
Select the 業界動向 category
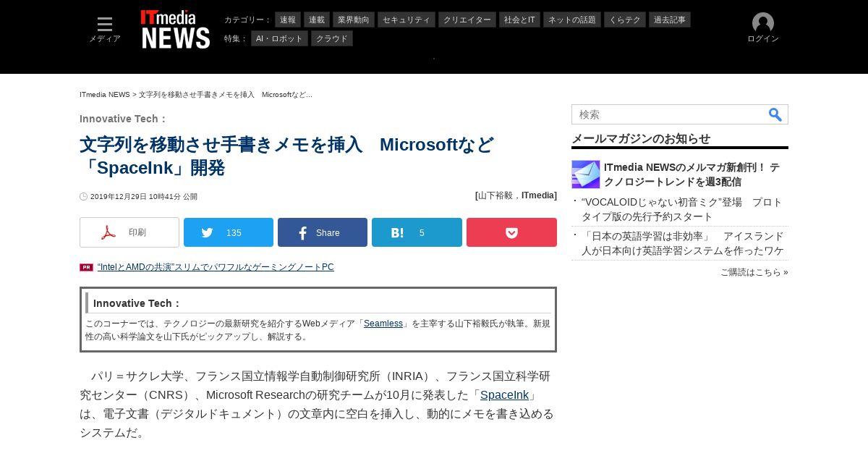[354, 20]
